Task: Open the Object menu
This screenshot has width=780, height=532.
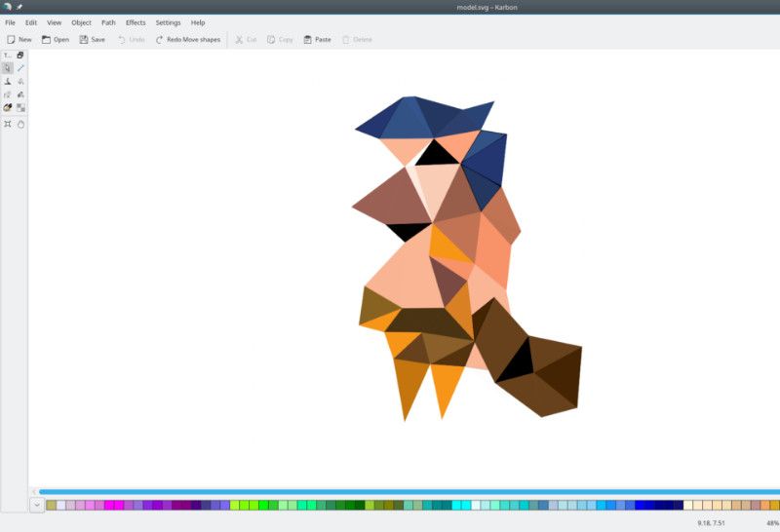Action: tap(81, 22)
